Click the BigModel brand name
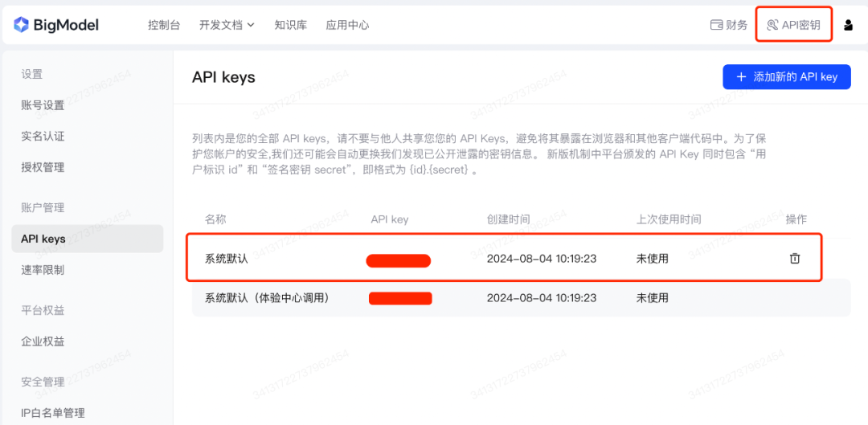 66,25
